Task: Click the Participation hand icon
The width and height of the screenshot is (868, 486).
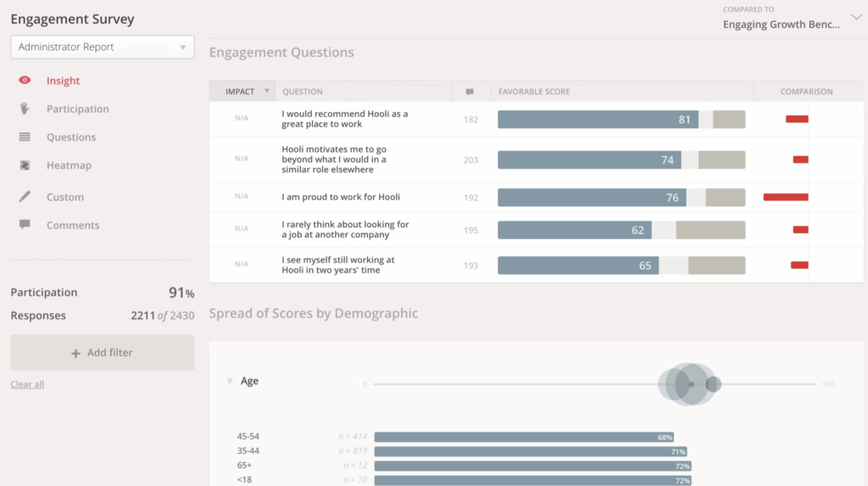Action: tap(25, 109)
